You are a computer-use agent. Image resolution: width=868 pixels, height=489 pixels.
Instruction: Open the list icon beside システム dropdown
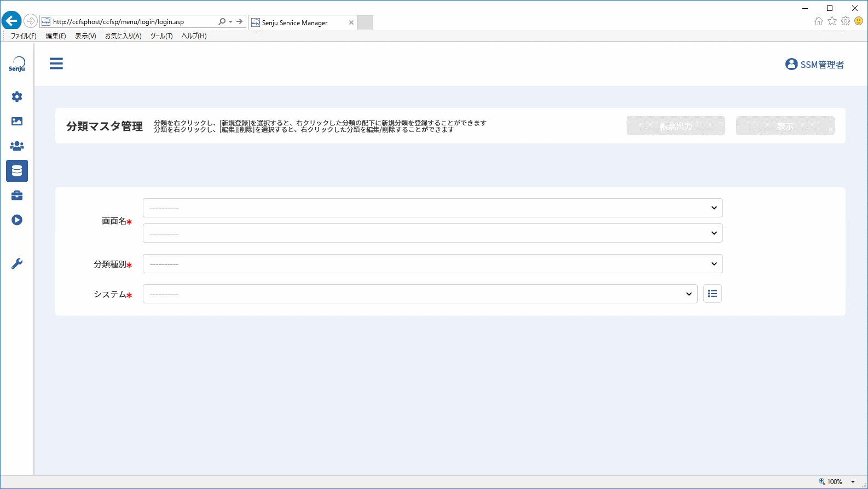click(x=713, y=294)
